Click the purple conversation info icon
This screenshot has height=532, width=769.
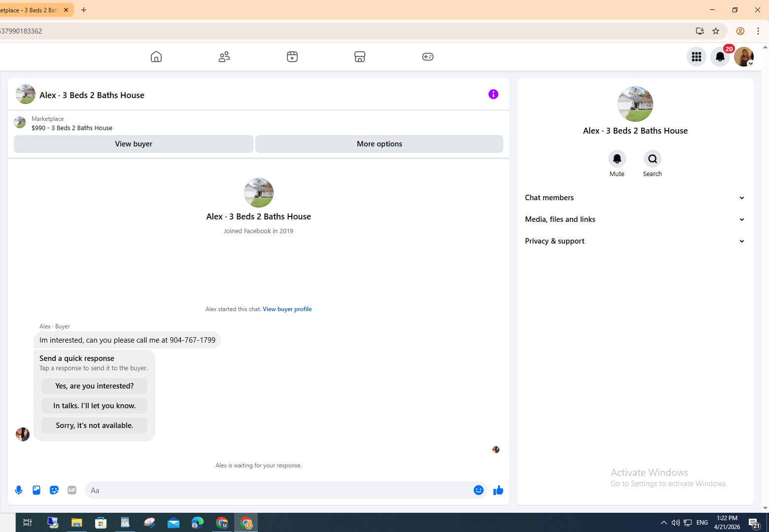[x=493, y=94]
